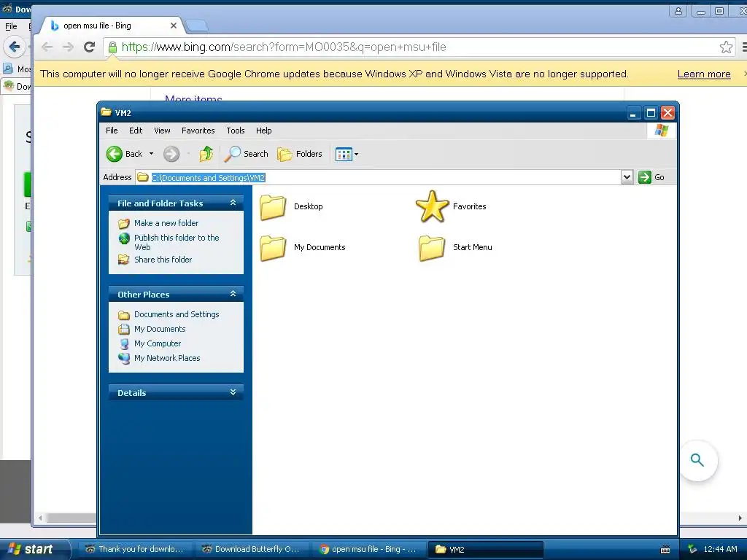Click Chrome's forward arrow
The width and height of the screenshot is (747, 560).
[x=68, y=47]
